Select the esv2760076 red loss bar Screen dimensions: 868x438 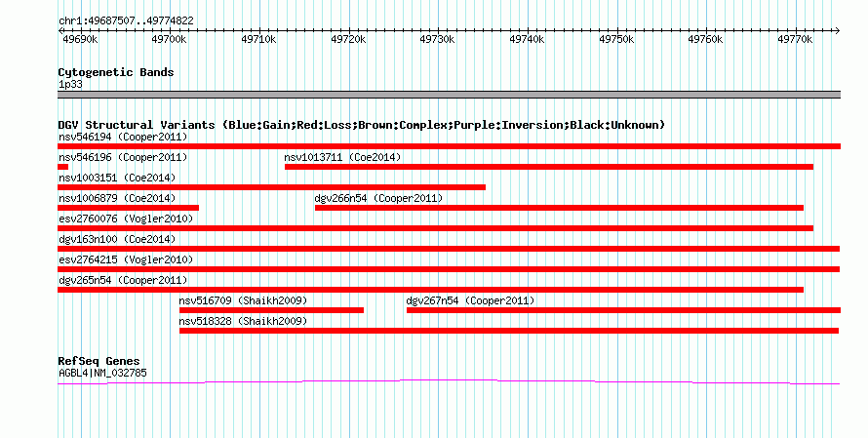point(436,228)
